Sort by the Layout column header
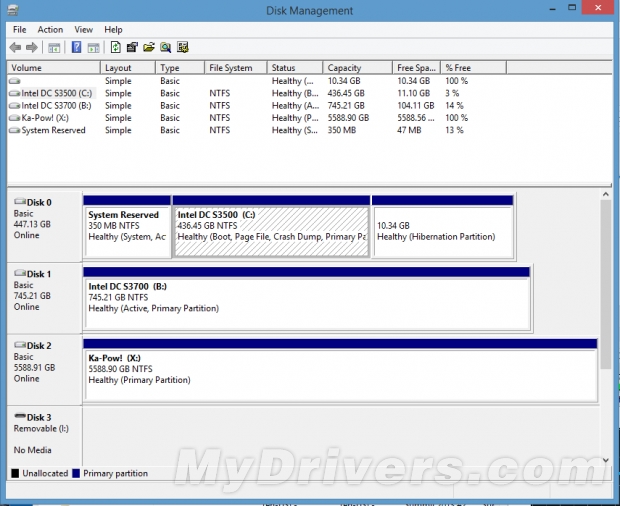This screenshot has height=506, width=620. 128,68
